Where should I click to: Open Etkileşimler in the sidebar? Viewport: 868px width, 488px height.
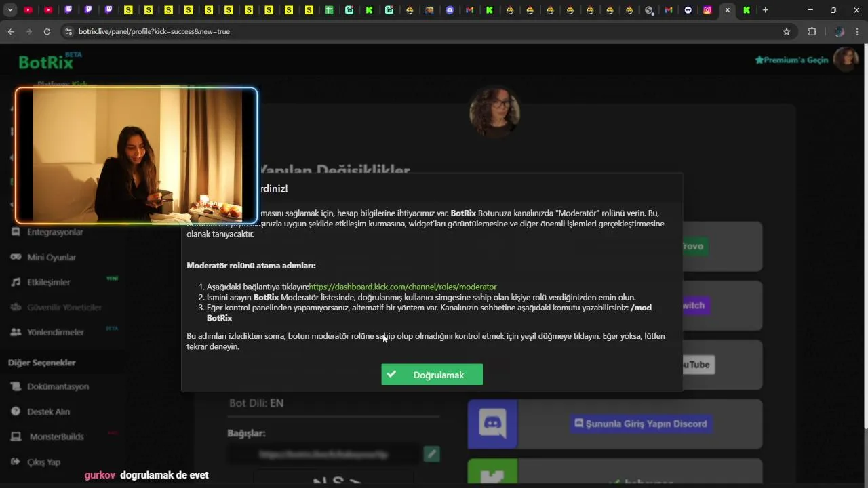49,282
